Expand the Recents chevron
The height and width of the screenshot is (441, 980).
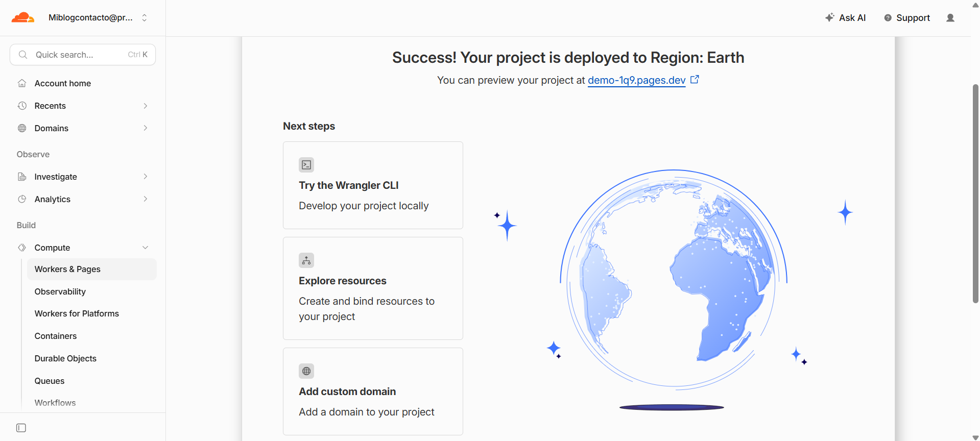click(x=146, y=106)
